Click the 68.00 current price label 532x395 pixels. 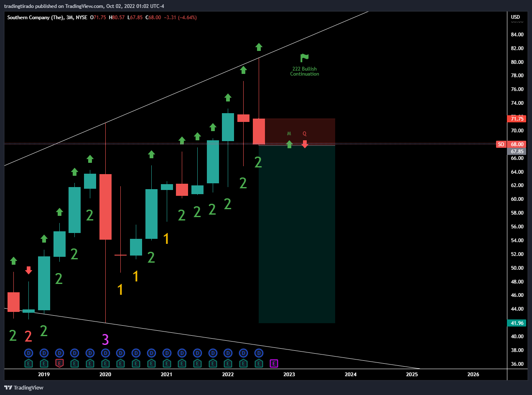(x=516, y=144)
